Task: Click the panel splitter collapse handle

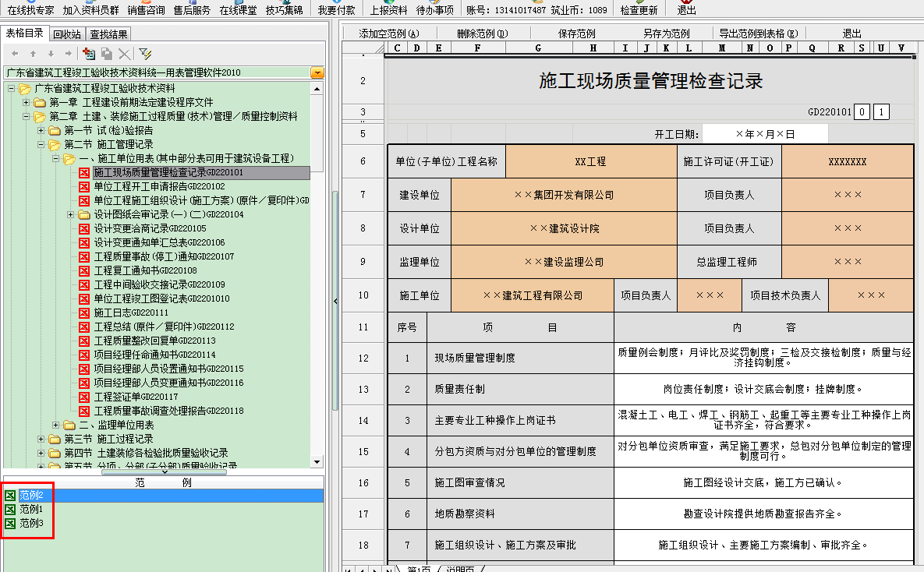Action: [335, 301]
